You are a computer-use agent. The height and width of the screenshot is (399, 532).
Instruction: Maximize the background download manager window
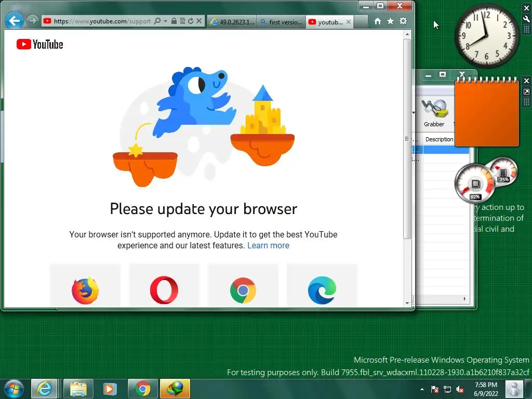[443, 74]
